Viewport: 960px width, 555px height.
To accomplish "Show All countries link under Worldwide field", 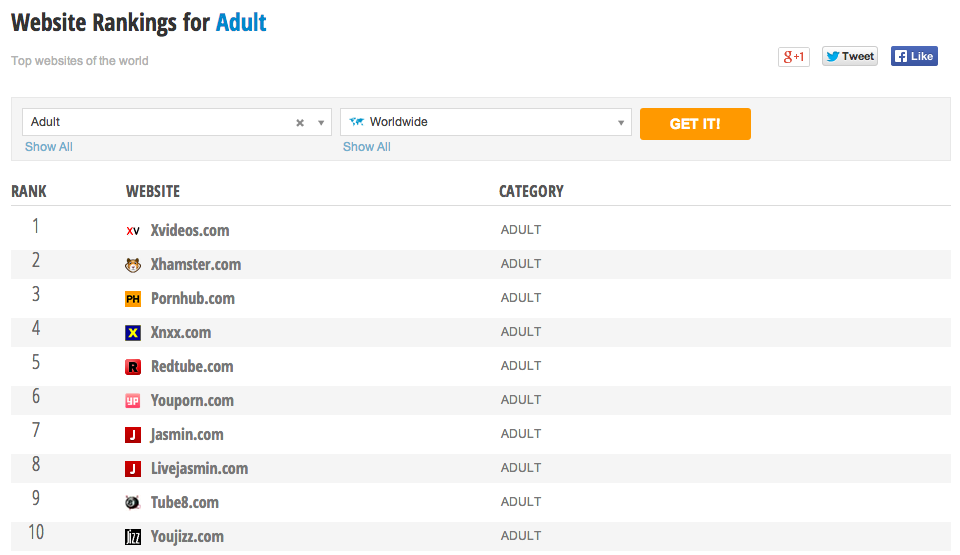I will (x=367, y=147).
